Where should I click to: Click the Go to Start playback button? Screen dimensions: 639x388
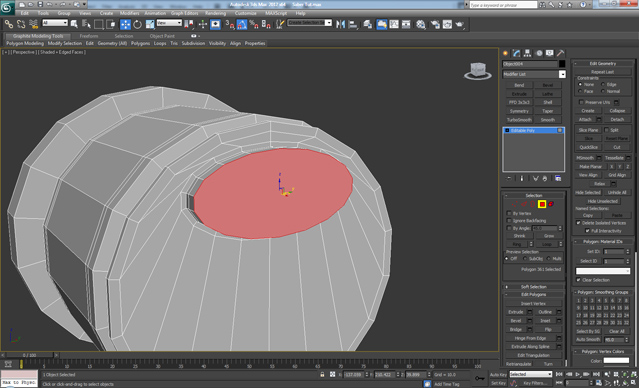pyautogui.click(x=559, y=374)
